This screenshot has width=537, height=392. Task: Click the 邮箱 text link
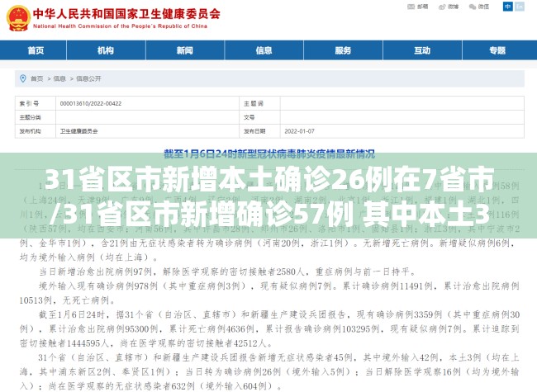point(423,7)
